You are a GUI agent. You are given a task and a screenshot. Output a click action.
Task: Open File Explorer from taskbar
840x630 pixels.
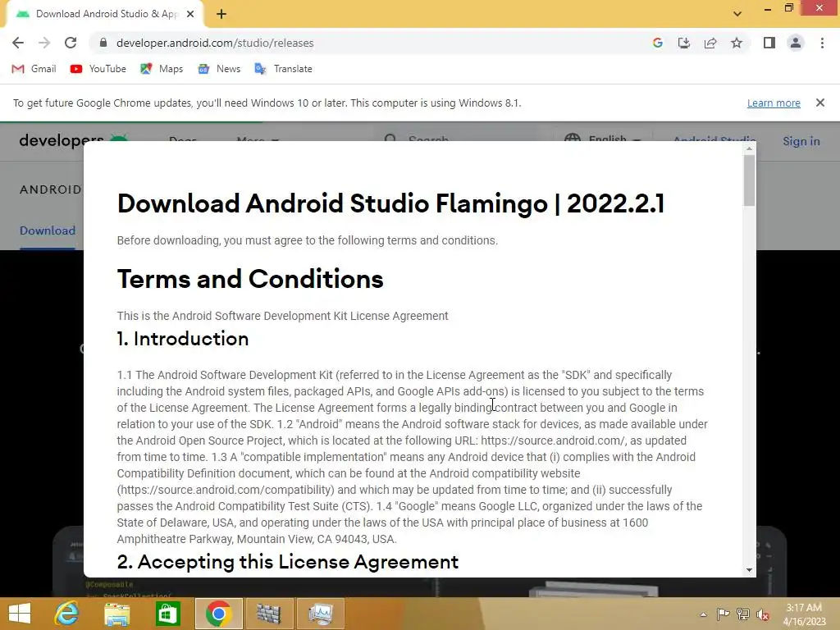(x=116, y=614)
